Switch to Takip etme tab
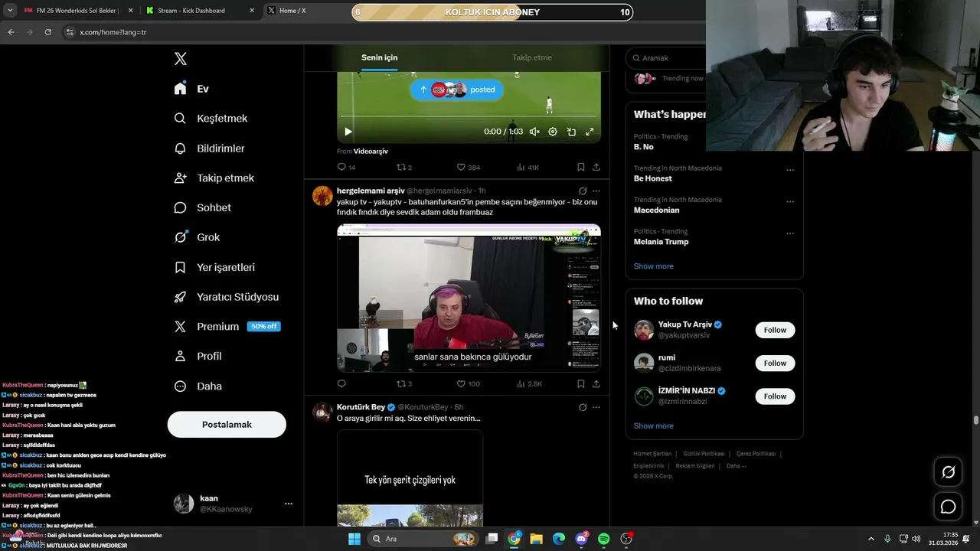 532,57
